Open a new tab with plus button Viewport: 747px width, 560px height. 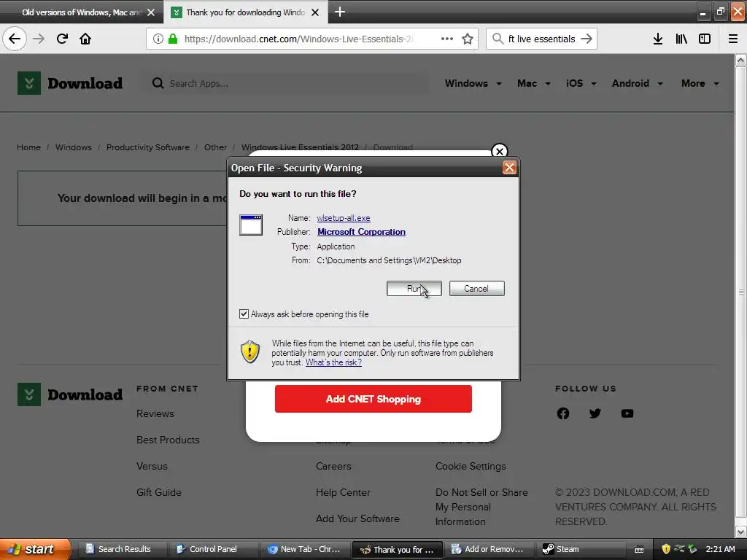pos(340,12)
